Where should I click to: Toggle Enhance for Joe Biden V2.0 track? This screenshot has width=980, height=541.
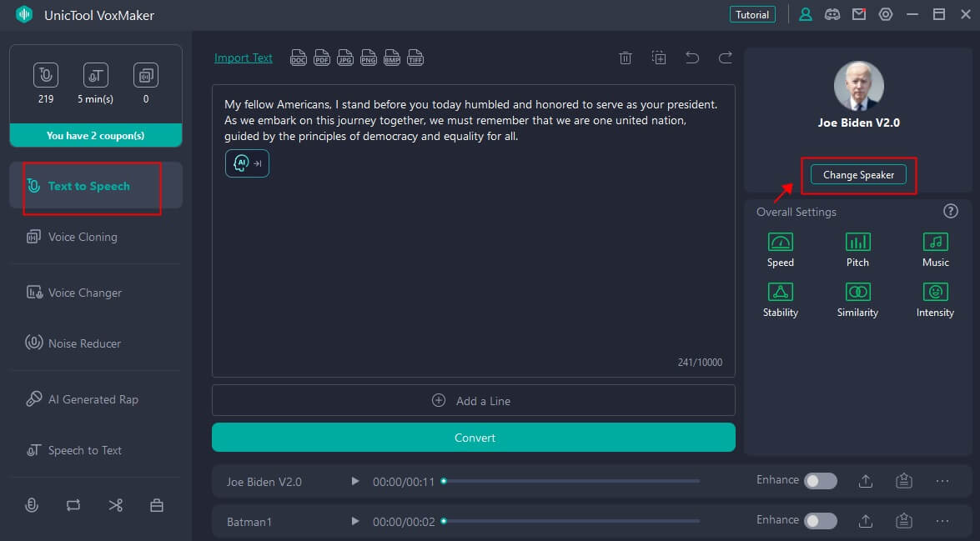point(820,481)
